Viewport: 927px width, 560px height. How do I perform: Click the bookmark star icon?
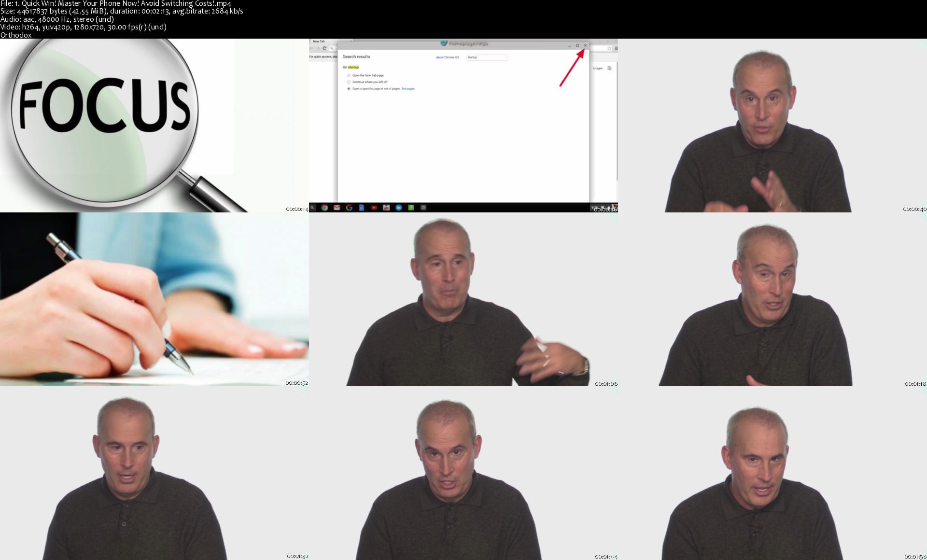click(x=609, y=48)
